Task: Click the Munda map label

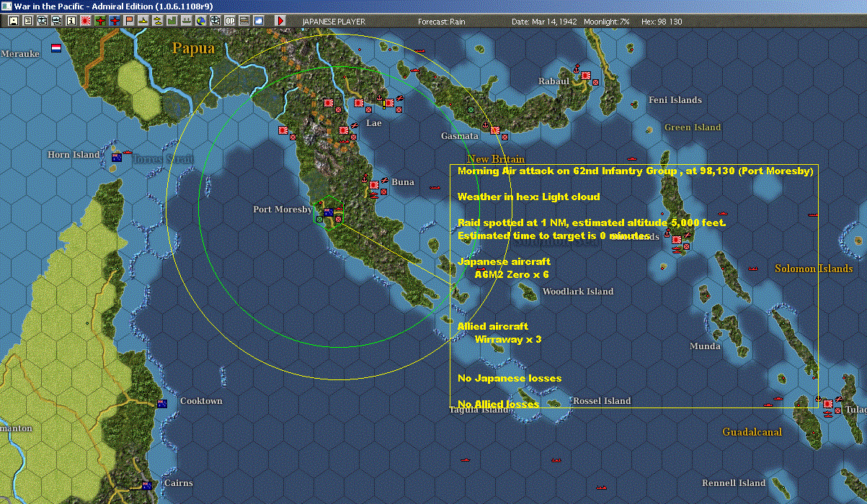Action: tap(705, 346)
